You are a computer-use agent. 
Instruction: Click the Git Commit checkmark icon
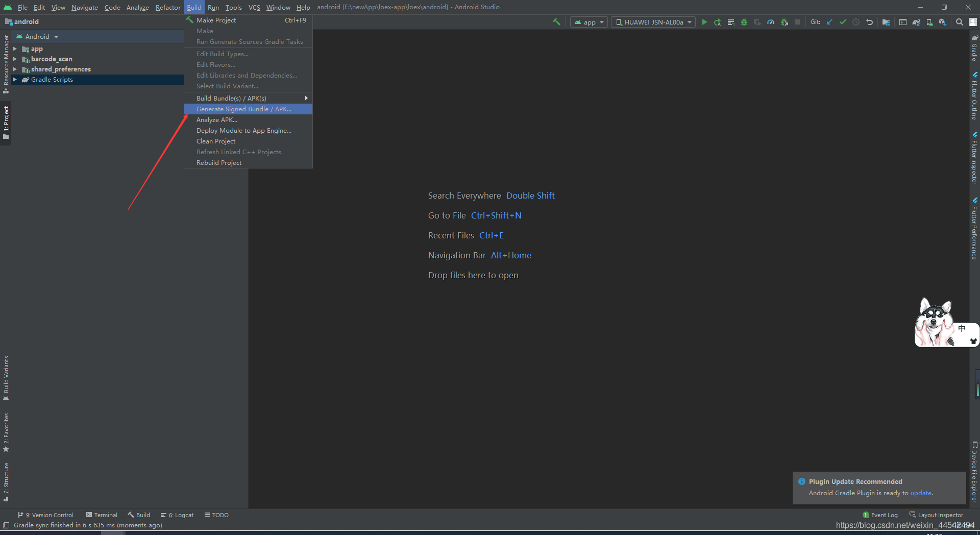tap(843, 22)
